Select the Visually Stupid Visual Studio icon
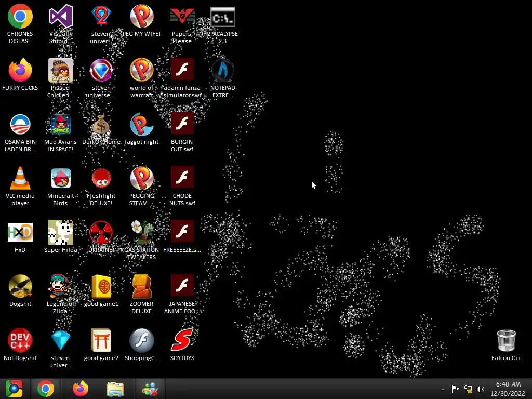The width and height of the screenshot is (532, 399). click(60, 16)
